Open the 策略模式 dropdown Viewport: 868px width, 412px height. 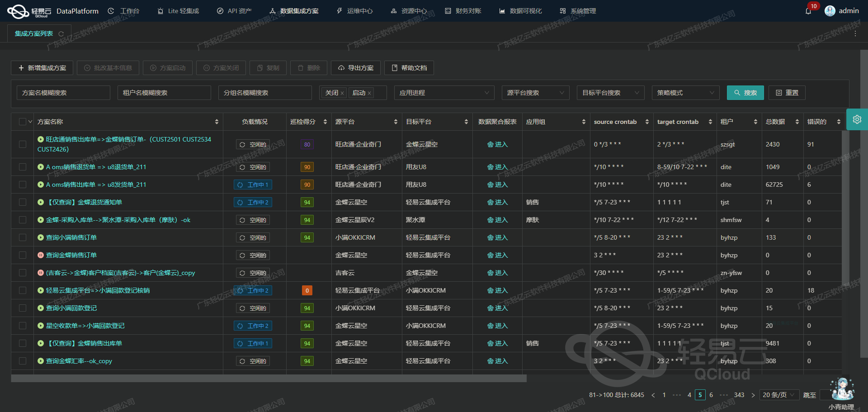[x=686, y=93]
